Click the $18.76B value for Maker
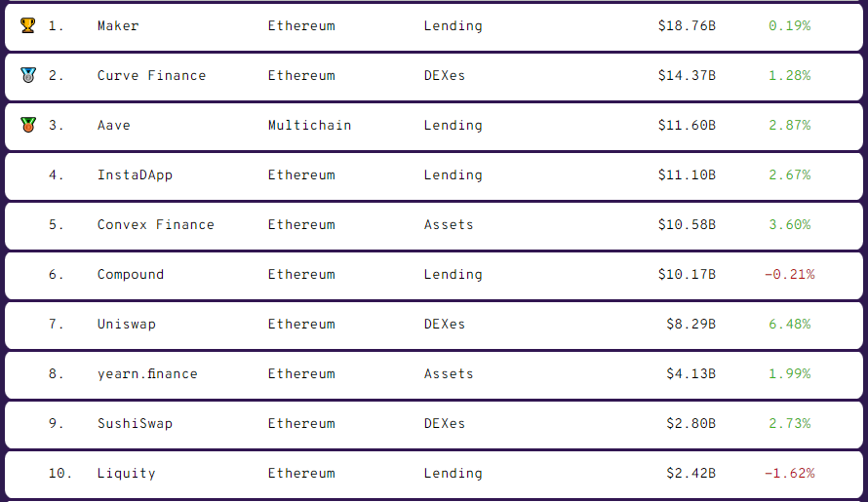The width and height of the screenshot is (868, 502). click(x=687, y=26)
